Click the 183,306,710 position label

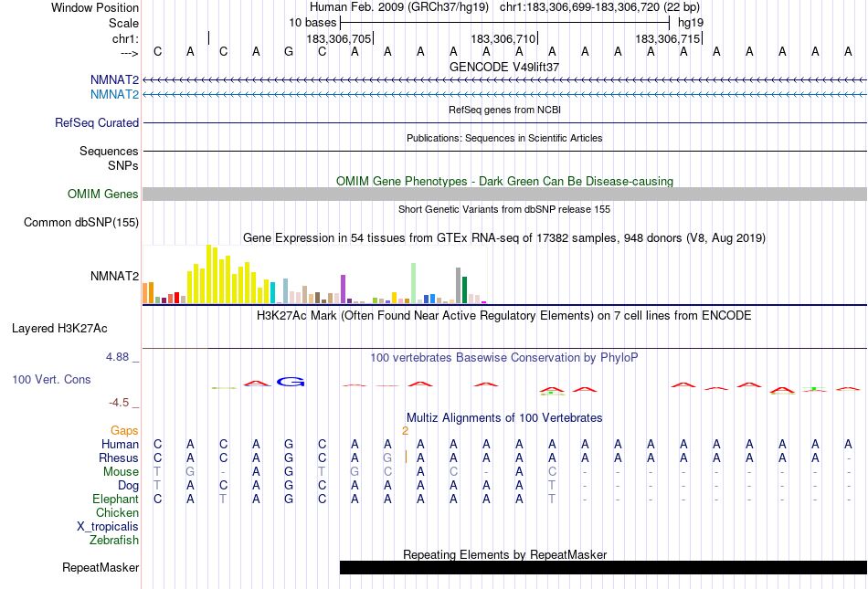503,38
